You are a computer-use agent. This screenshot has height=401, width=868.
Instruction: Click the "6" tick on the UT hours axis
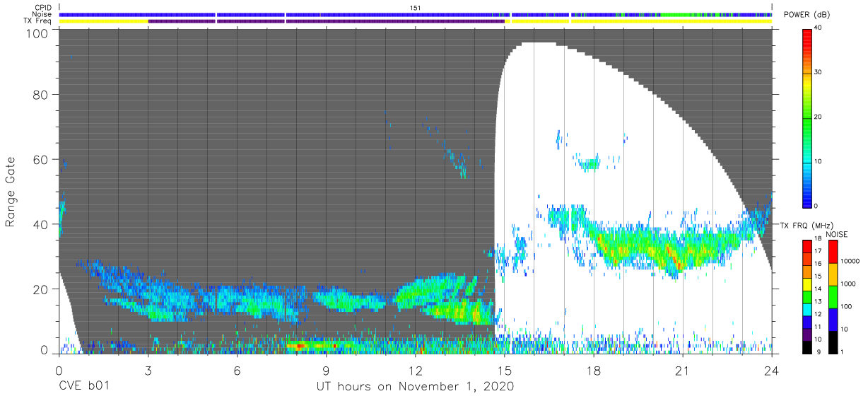pyautogui.click(x=237, y=370)
